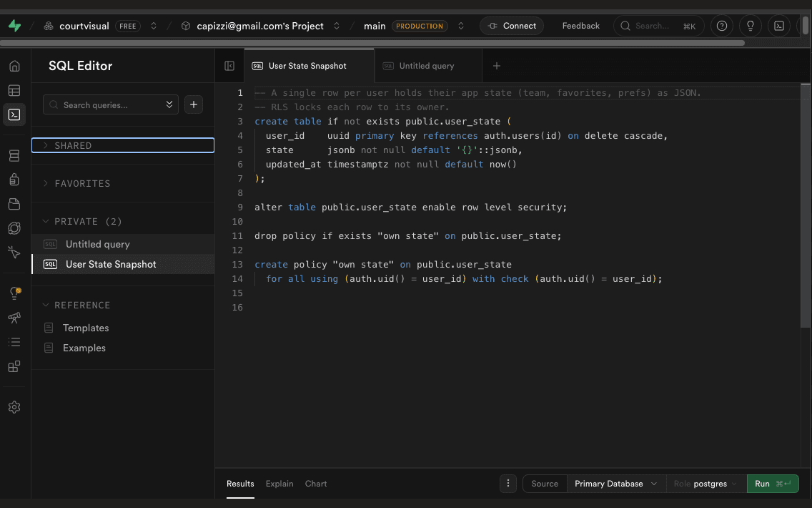Click the FREE plan badge

128,26
